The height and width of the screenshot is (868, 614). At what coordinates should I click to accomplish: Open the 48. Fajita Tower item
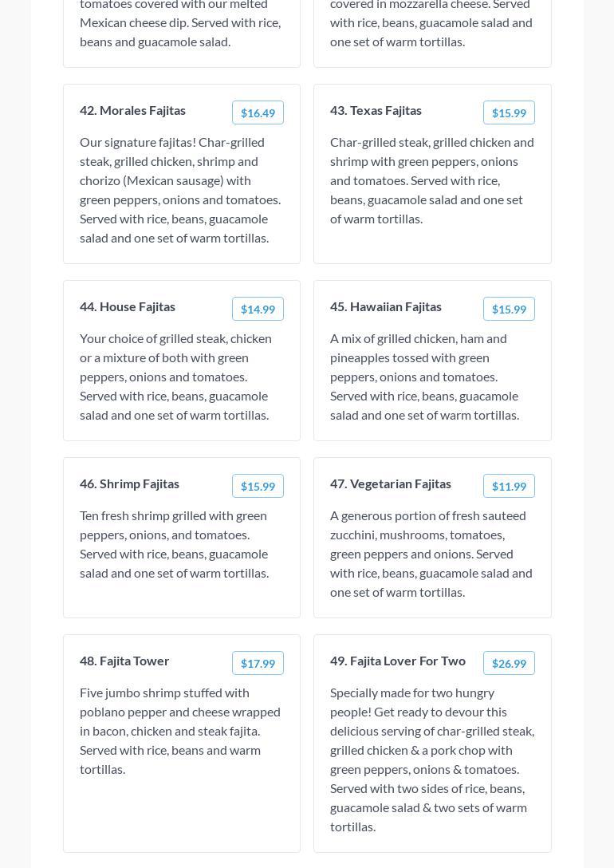[x=124, y=661]
